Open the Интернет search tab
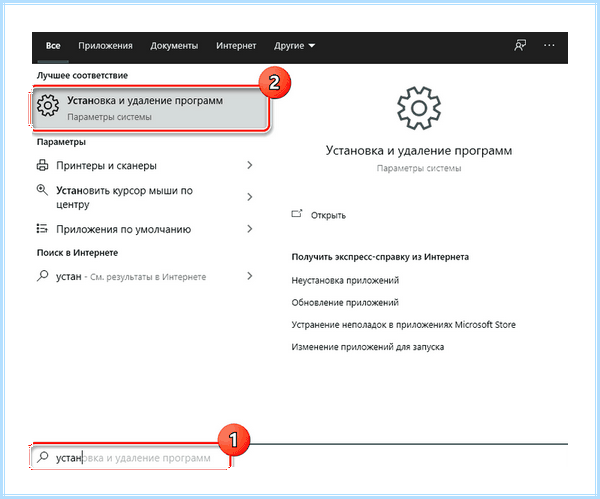This screenshot has height=499, width=600. pos(236,46)
